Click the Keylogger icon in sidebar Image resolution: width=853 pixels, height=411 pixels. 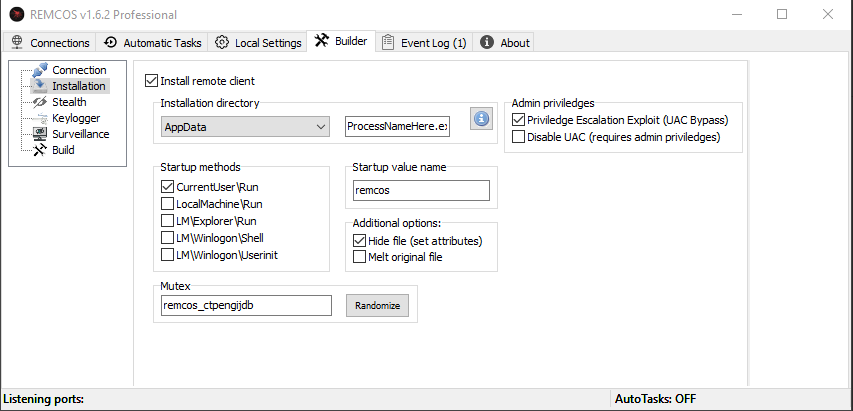pos(40,118)
